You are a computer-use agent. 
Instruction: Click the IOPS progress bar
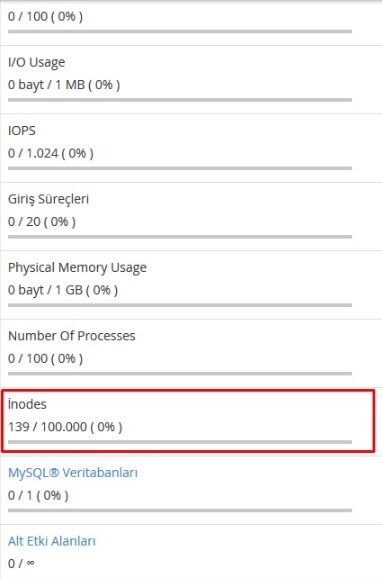180,168
